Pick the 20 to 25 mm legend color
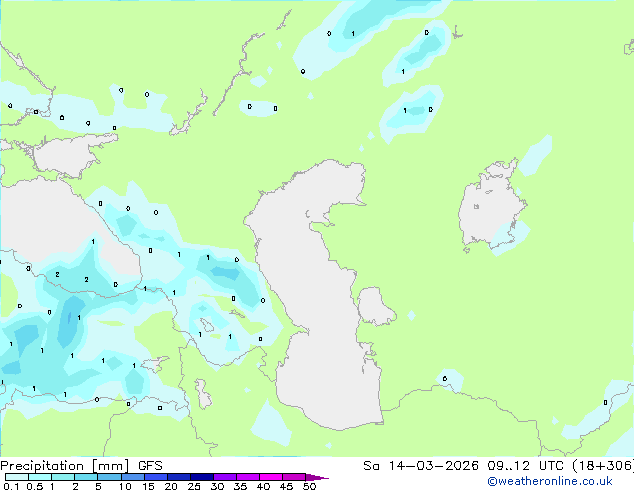 tap(178, 477)
